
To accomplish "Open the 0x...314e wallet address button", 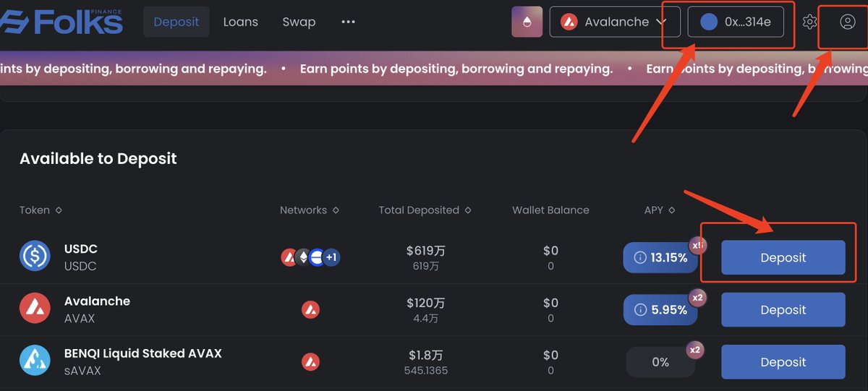I will point(736,22).
